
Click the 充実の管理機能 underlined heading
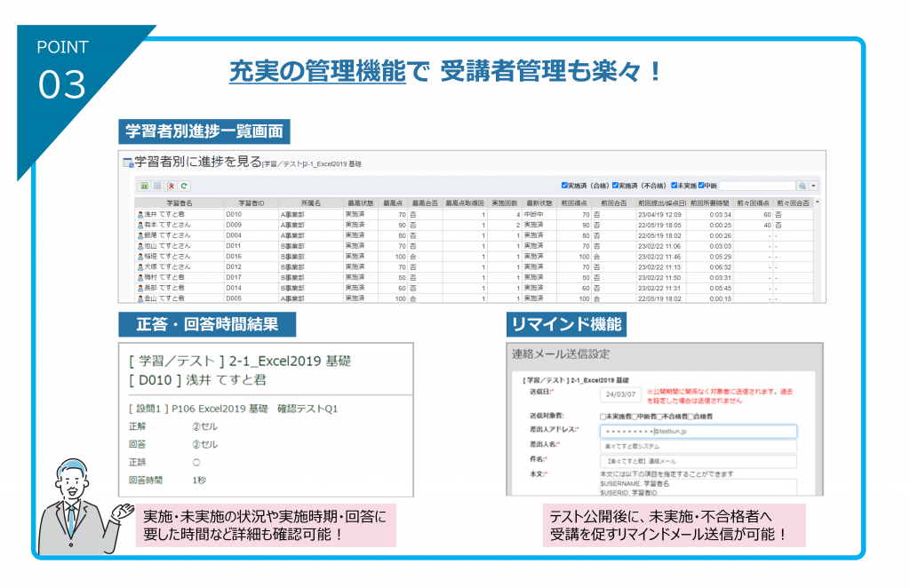coord(317,71)
